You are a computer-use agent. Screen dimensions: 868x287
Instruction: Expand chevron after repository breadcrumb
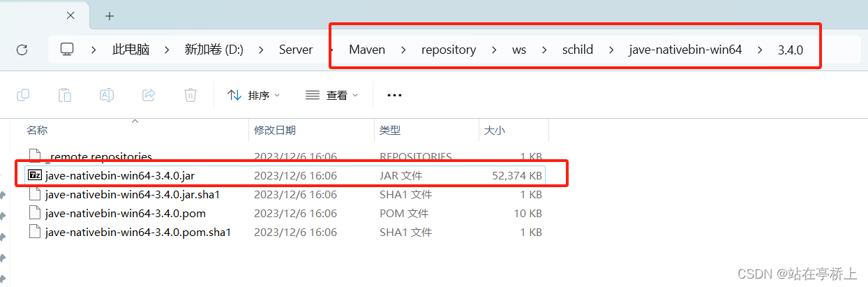(x=494, y=50)
